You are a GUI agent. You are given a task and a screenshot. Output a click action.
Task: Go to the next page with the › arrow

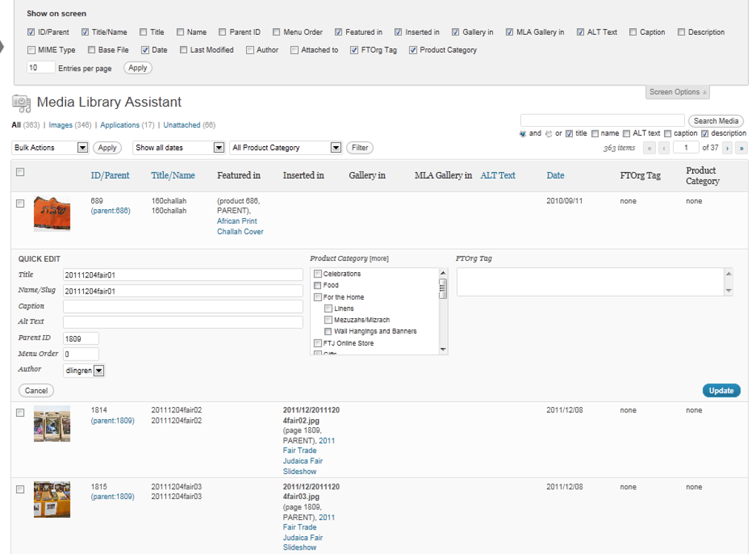[x=728, y=148]
